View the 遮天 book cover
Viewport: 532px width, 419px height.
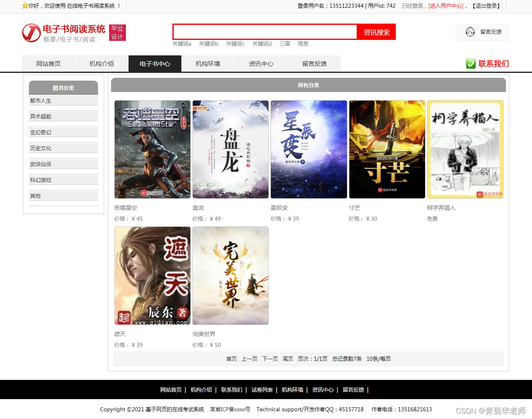coord(153,276)
